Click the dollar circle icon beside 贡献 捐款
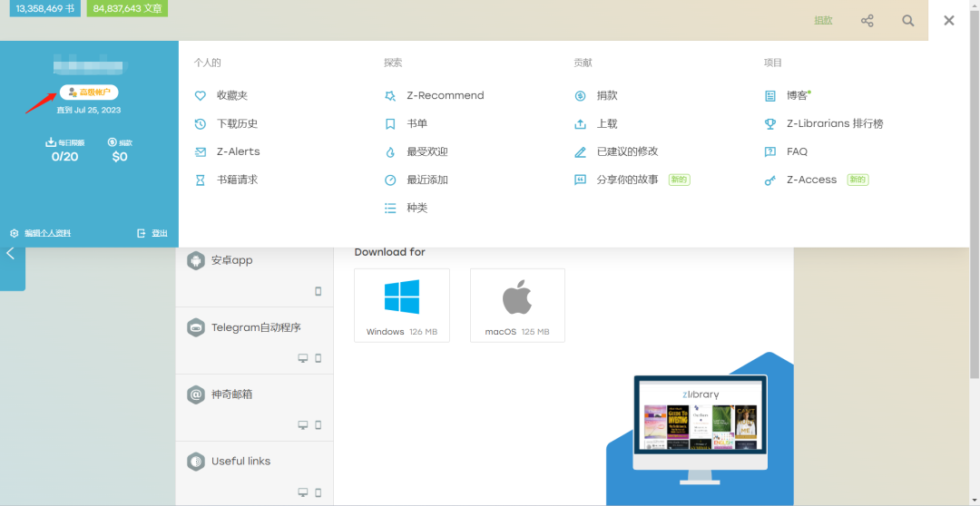 tap(580, 95)
